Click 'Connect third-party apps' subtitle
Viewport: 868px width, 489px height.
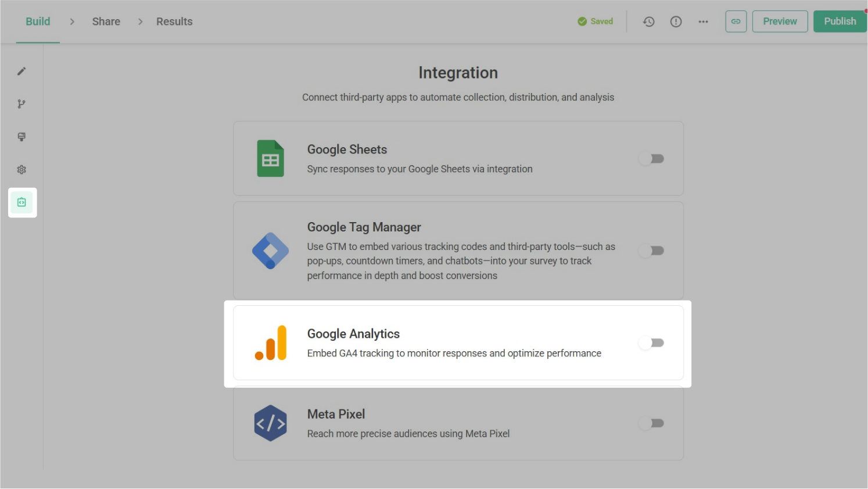(x=458, y=97)
